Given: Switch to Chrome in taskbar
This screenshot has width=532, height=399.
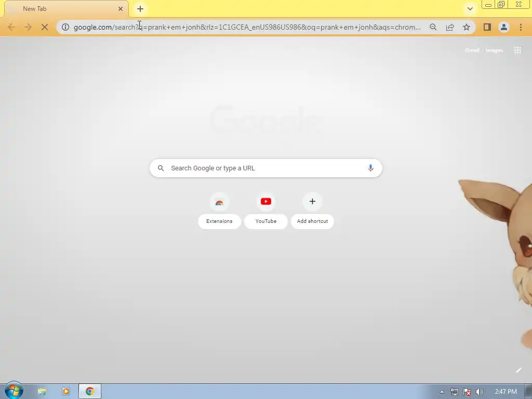Looking at the screenshot, I should pyautogui.click(x=90, y=392).
